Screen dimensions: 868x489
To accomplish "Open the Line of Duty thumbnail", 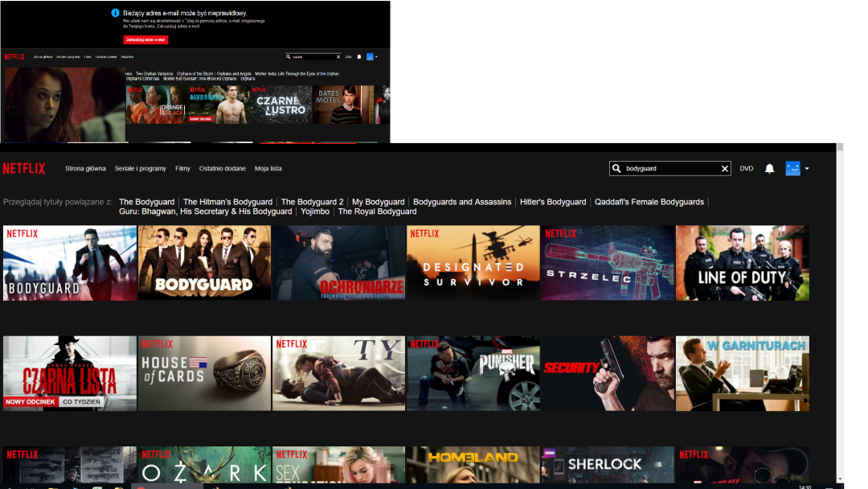I will click(x=742, y=263).
